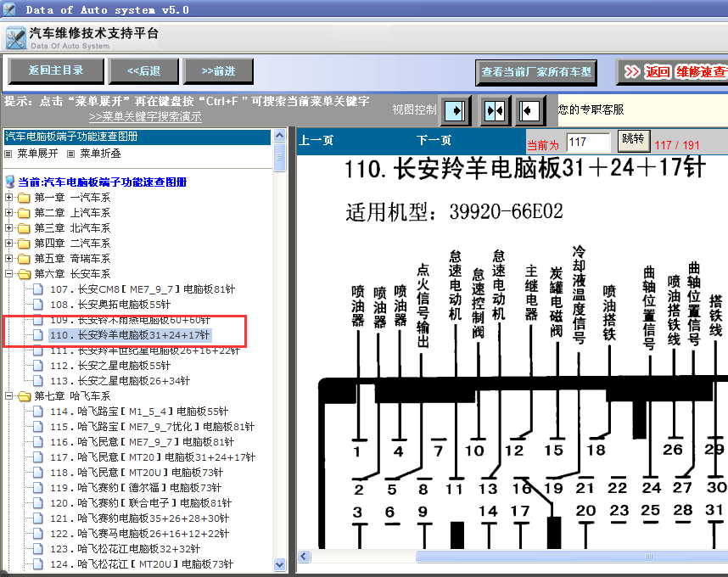The height and width of the screenshot is (577, 728).
Task: Collapse the 第七章 哈飞车系 tree node
Action: pyautogui.click(x=8, y=396)
